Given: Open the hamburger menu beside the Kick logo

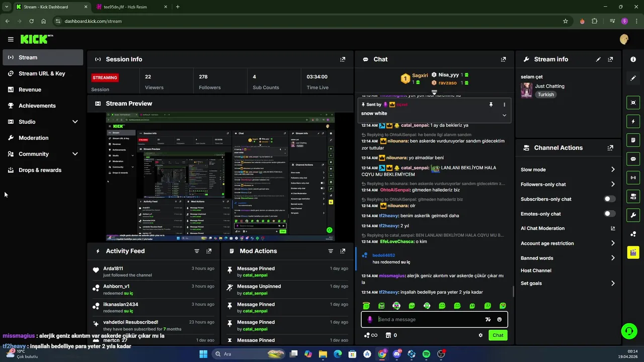Looking at the screenshot, I should 11,39.
